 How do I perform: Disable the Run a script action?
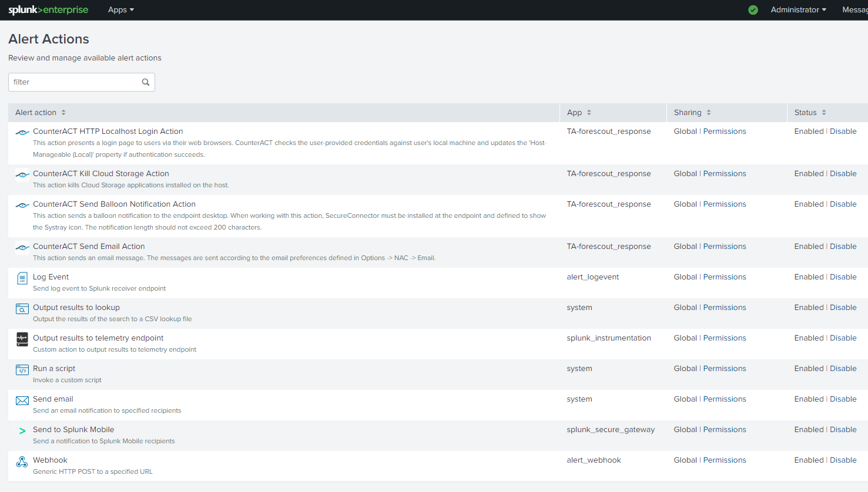coord(843,369)
